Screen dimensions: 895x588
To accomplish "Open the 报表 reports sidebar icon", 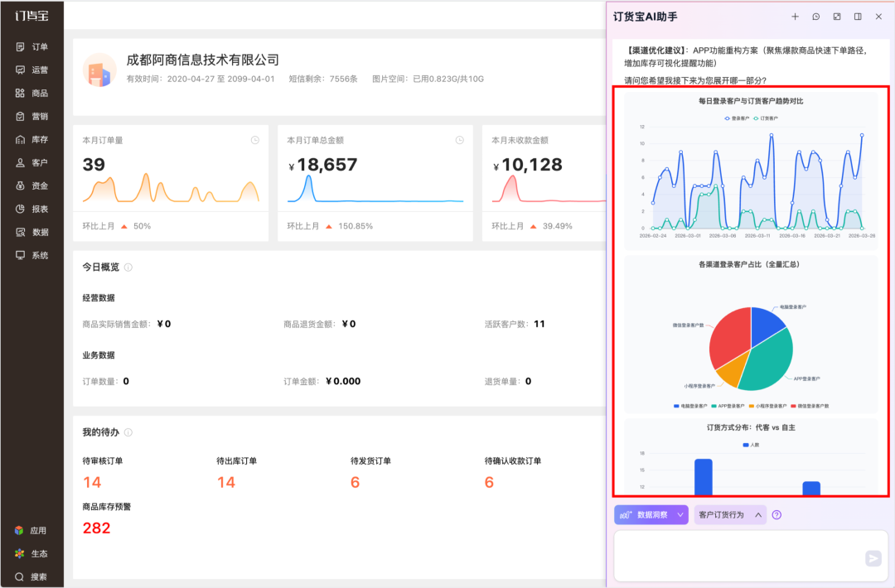I will coord(20,209).
